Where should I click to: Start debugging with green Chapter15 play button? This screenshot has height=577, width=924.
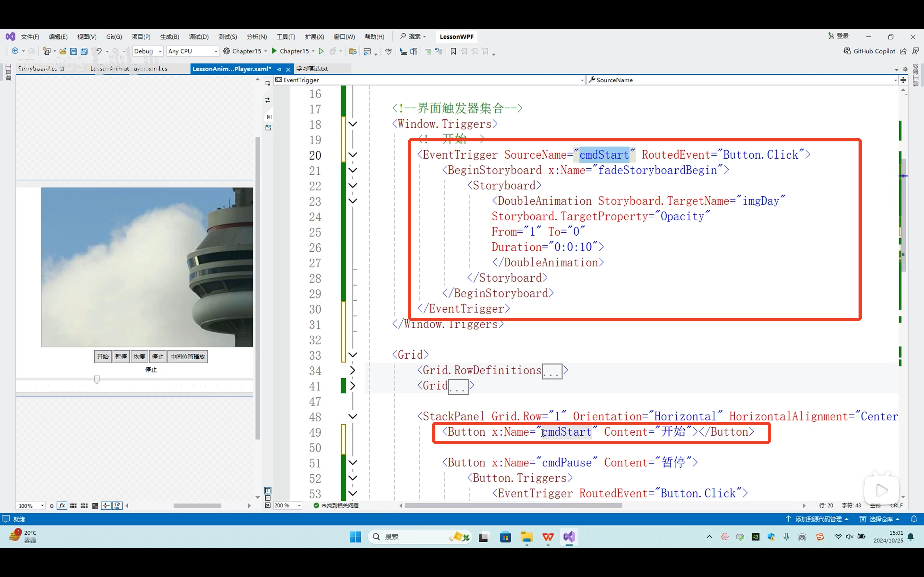point(274,51)
